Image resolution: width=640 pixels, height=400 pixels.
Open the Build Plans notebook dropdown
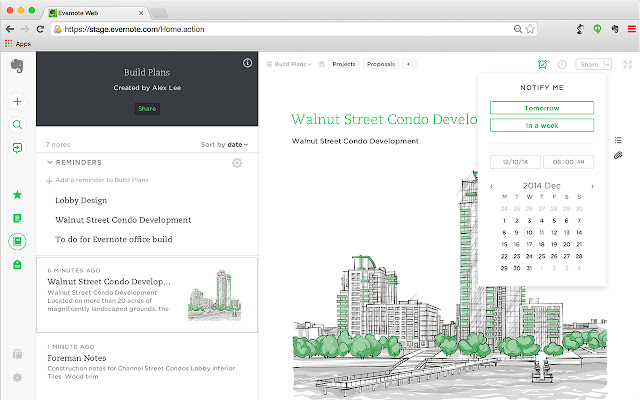tap(291, 64)
